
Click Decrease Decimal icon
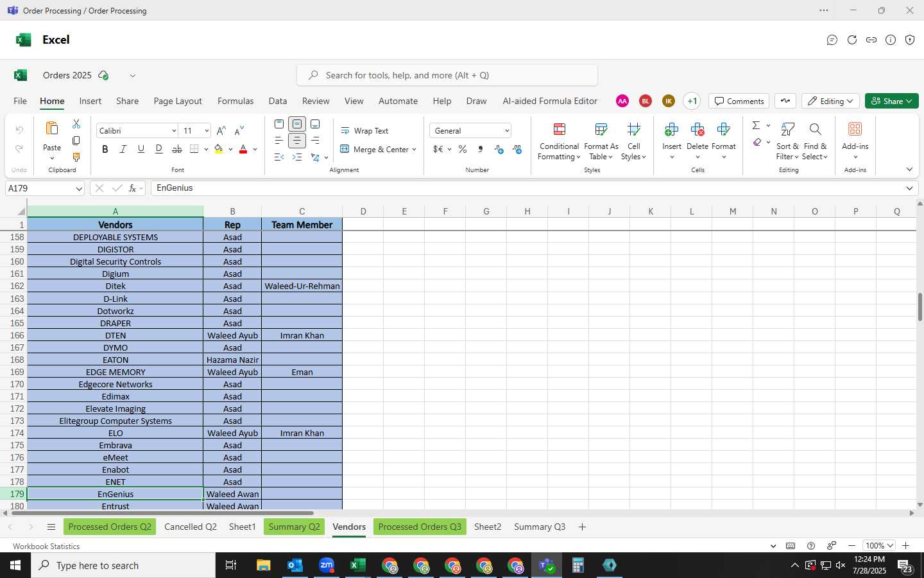[517, 149]
